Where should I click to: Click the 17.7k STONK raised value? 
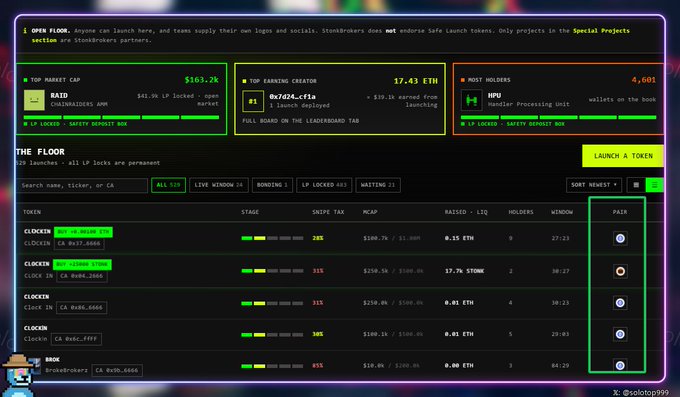pyautogui.click(x=464, y=271)
